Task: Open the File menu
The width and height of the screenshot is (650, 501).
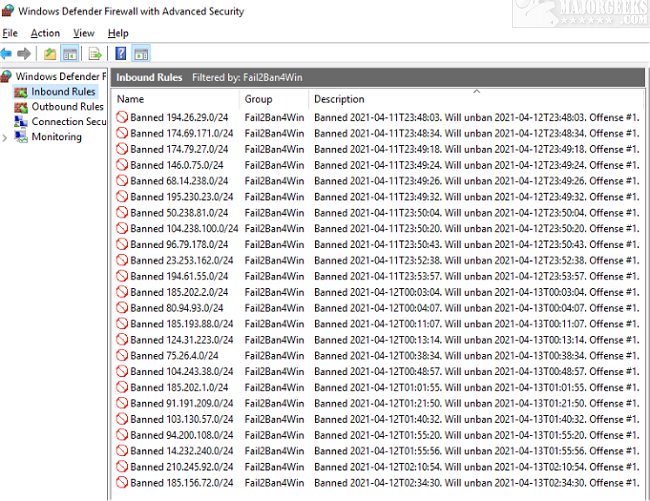Action: coord(10,33)
